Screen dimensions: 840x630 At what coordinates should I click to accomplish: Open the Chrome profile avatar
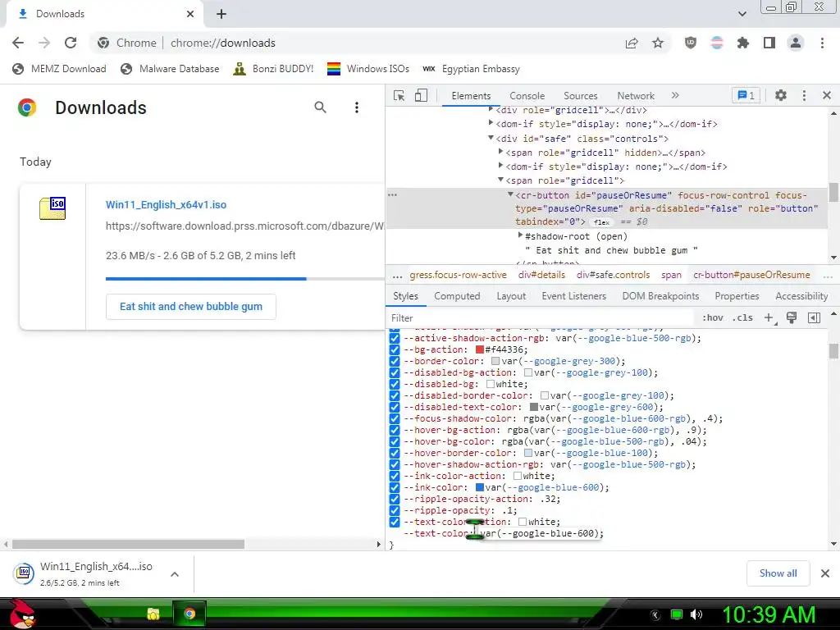tap(796, 43)
